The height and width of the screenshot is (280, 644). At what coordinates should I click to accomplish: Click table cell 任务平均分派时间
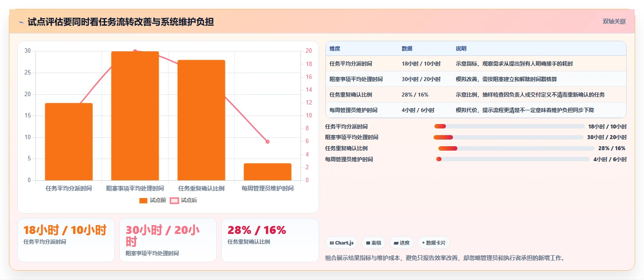351,64
